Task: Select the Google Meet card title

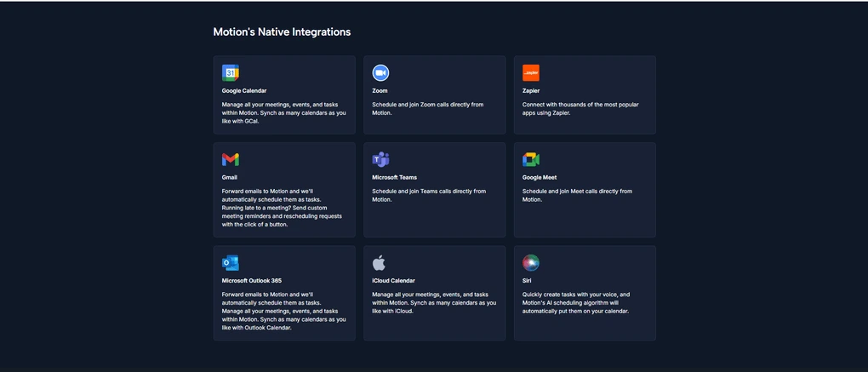Action: pyautogui.click(x=540, y=178)
